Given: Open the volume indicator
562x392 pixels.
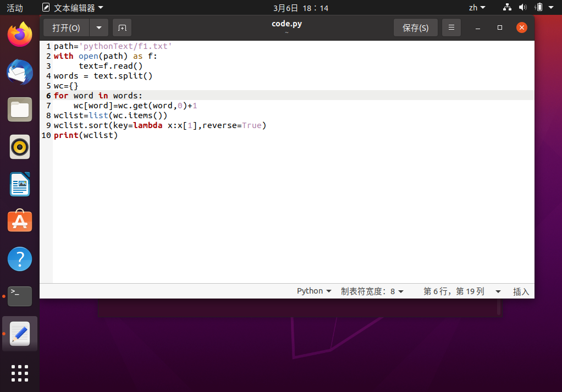Looking at the screenshot, I should (523, 7).
